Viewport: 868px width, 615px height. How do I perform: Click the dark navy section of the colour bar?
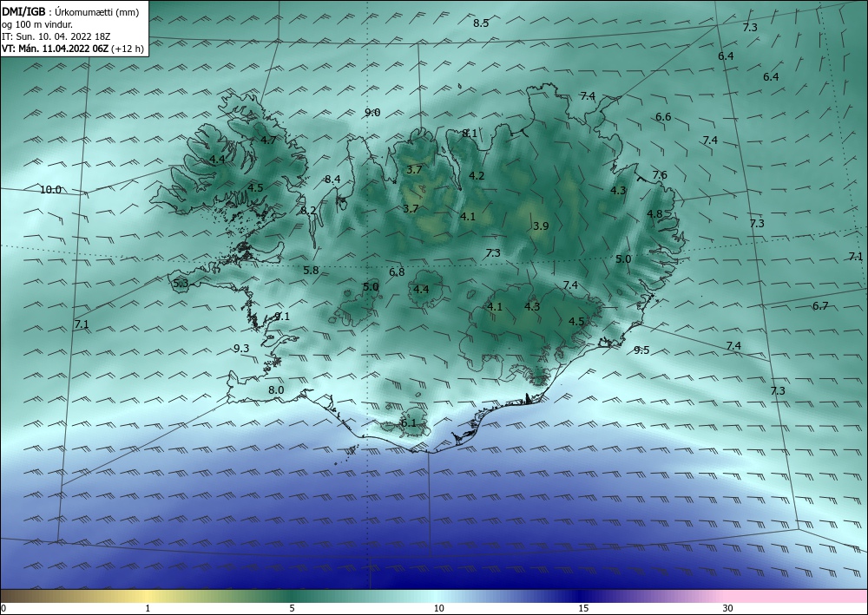[x=582, y=596]
